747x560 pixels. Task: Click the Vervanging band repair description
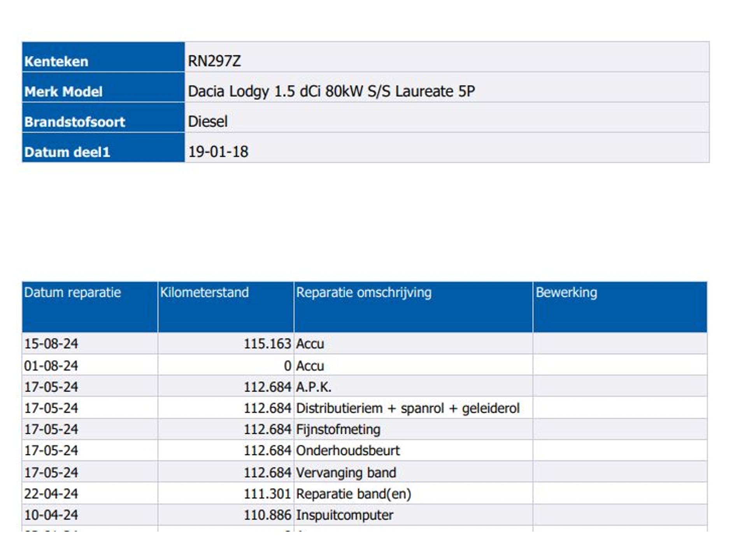pos(346,472)
